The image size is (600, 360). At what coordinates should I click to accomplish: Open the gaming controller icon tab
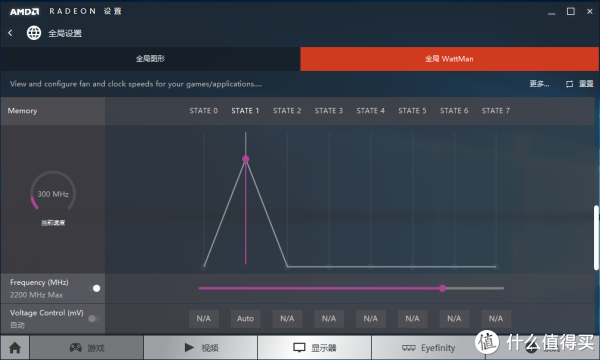click(x=75, y=347)
